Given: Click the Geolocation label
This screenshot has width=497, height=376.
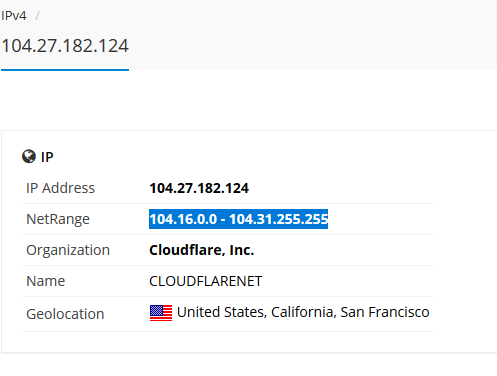Looking at the screenshot, I should [65, 314].
